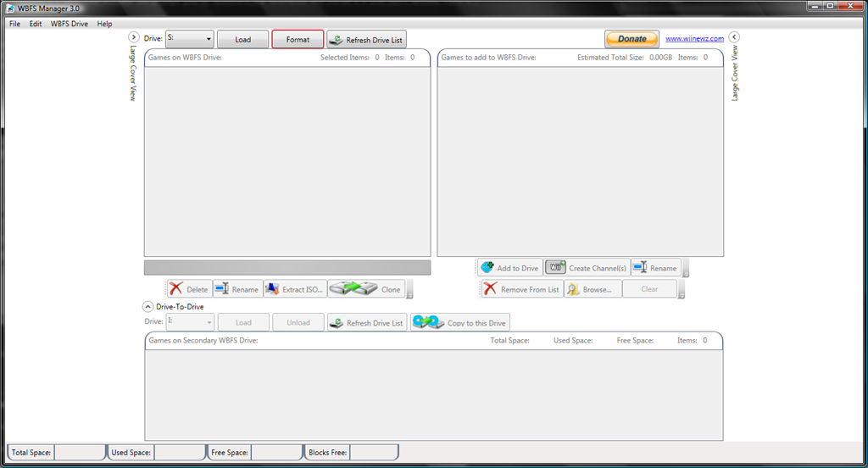The width and height of the screenshot is (868, 468).
Task: Click the grey drive usage progress bar
Action: click(x=287, y=268)
